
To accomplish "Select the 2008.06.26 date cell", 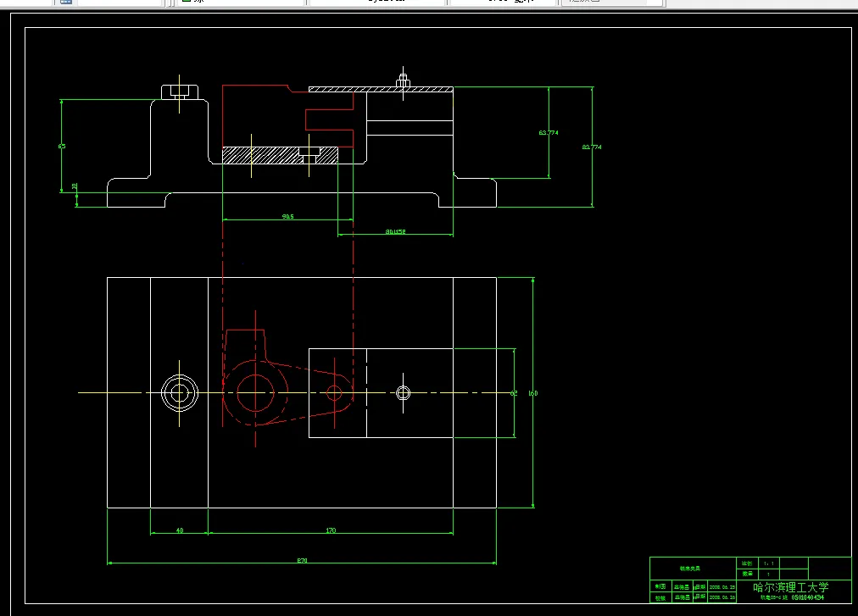I will pos(722,597).
